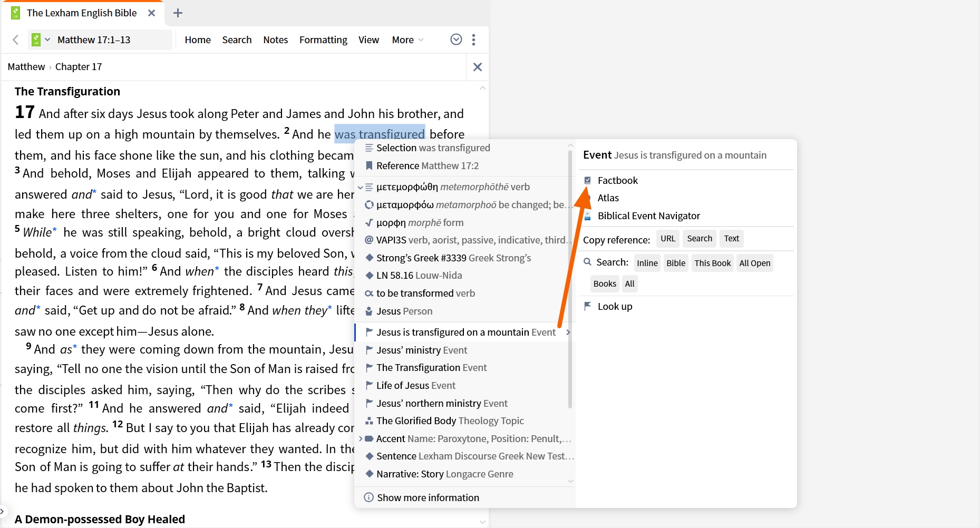
Task: Copy reference as Text
Action: (732, 239)
